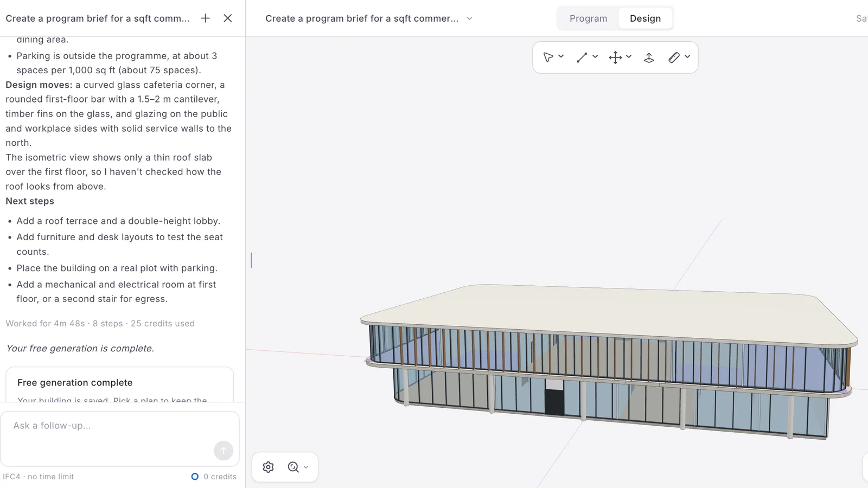Click 'Place the building on a real plot' bullet
The width and height of the screenshot is (868, 488).
coord(117,268)
